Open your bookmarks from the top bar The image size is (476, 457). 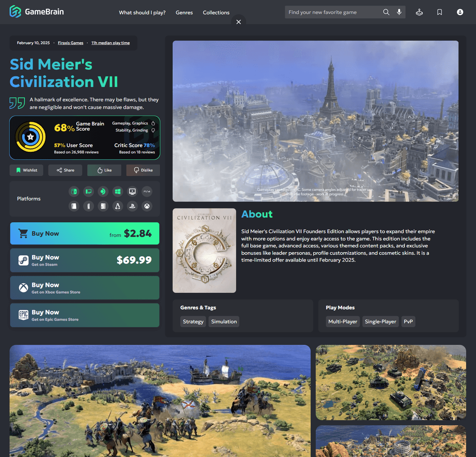pyautogui.click(x=440, y=12)
